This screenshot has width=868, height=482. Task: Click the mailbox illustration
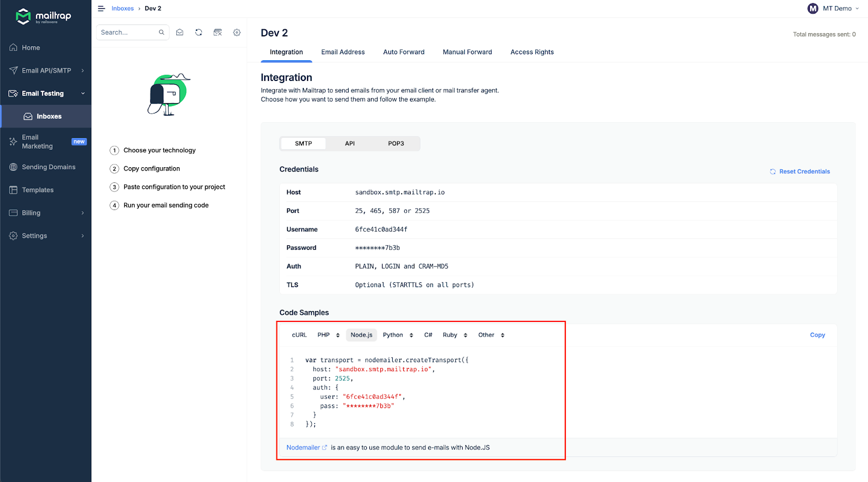click(x=169, y=94)
